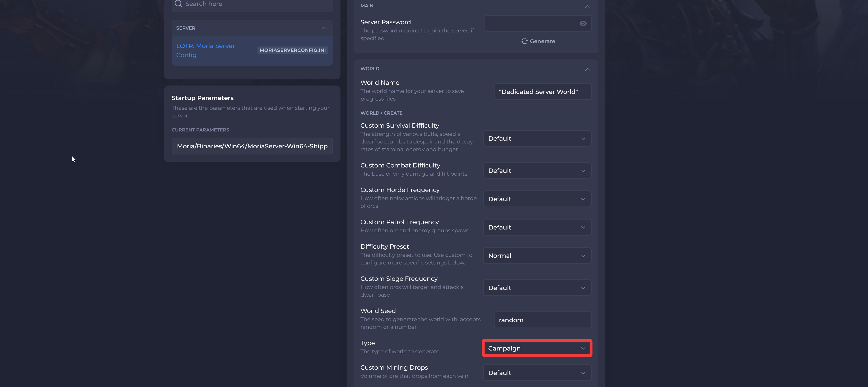Click the Startup Parameters heading
The width and height of the screenshot is (868, 387).
click(x=202, y=98)
